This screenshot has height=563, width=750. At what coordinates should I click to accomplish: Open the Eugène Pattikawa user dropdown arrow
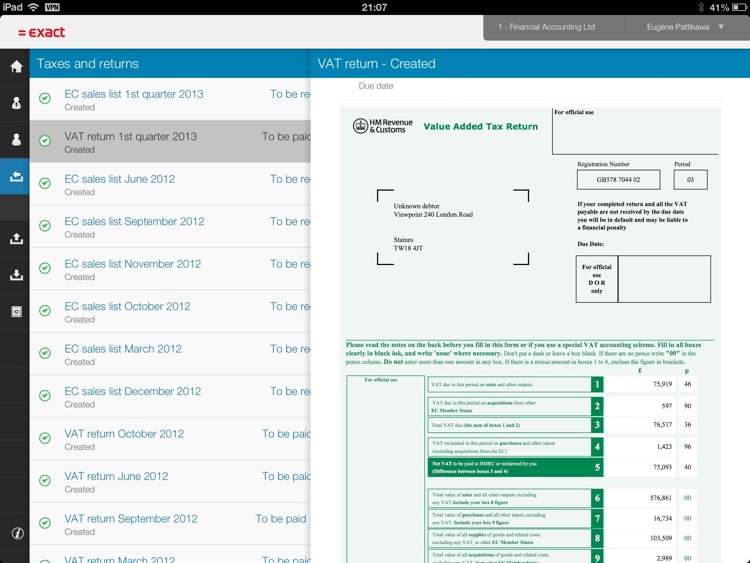tap(721, 27)
